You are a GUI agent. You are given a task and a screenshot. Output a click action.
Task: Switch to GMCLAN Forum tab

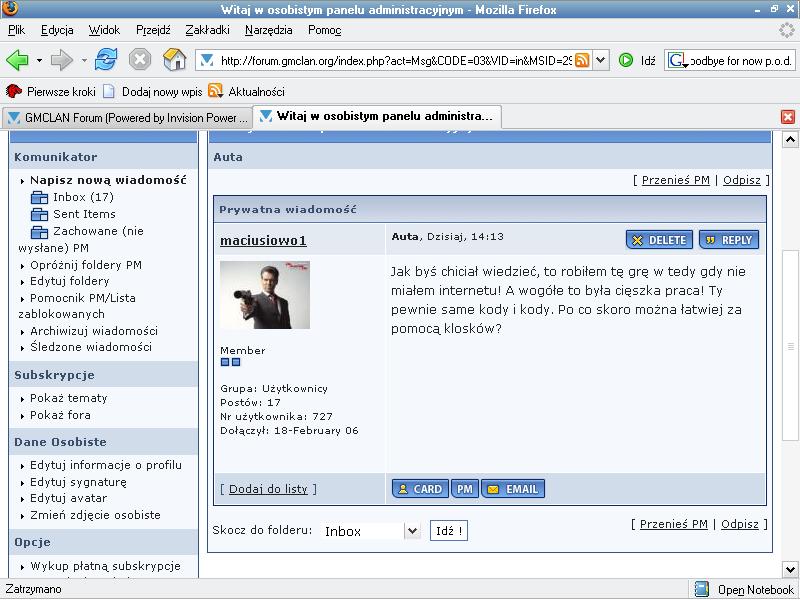click(126, 117)
